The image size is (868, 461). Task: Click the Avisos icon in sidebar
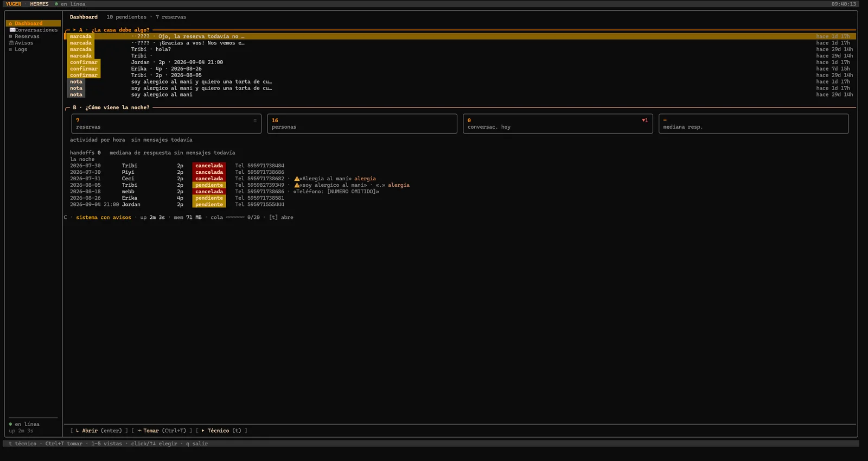[x=11, y=43]
